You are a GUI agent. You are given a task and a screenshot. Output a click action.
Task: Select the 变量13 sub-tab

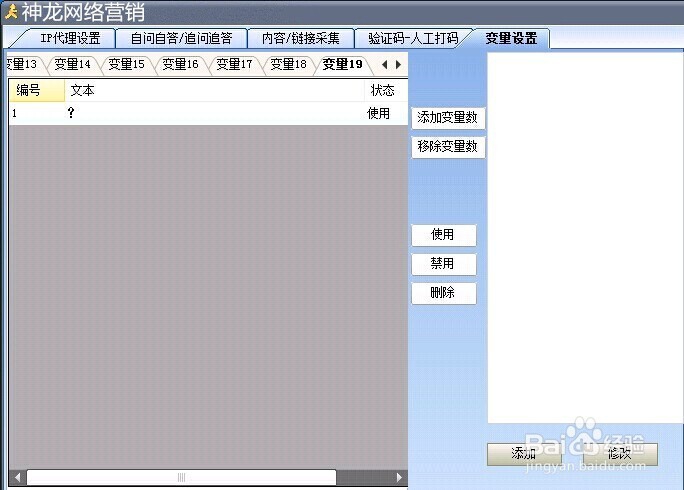(24, 65)
